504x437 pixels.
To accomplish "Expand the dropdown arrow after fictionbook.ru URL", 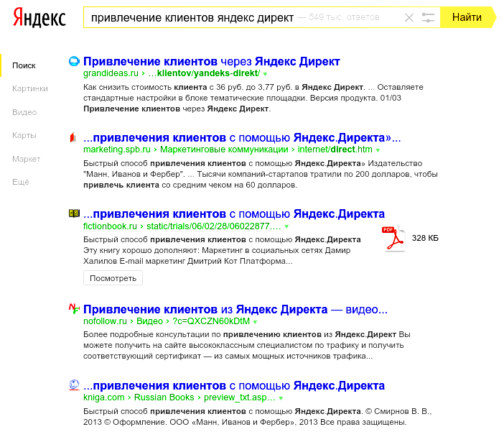I will pos(286,227).
